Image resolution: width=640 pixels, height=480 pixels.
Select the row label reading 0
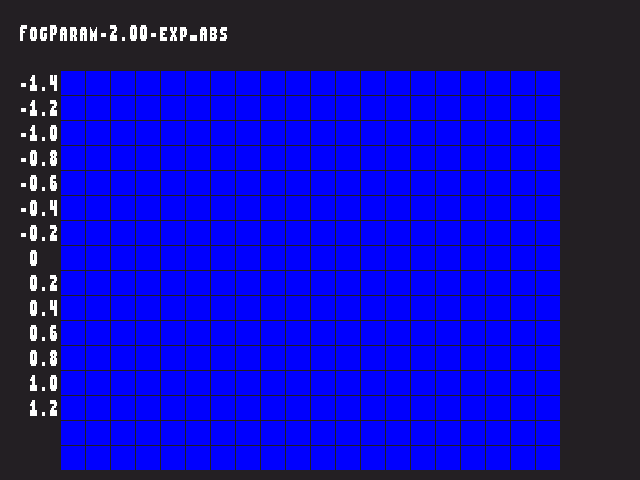click(x=34, y=258)
